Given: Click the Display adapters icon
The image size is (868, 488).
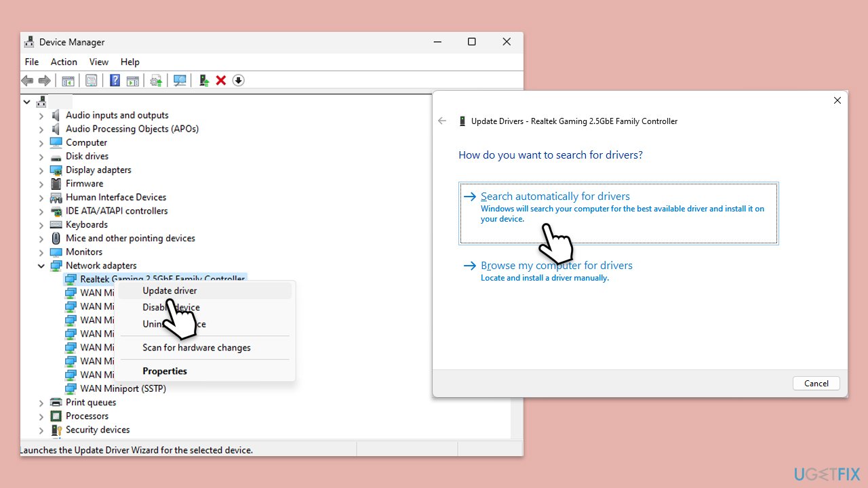Looking at the screenshot, I should [x=56, y=170].
